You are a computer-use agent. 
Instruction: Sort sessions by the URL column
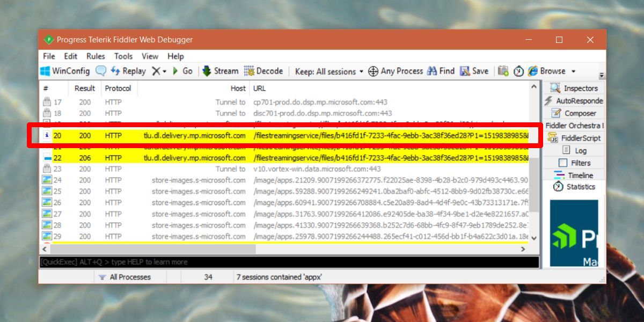(x=389, y=88)
